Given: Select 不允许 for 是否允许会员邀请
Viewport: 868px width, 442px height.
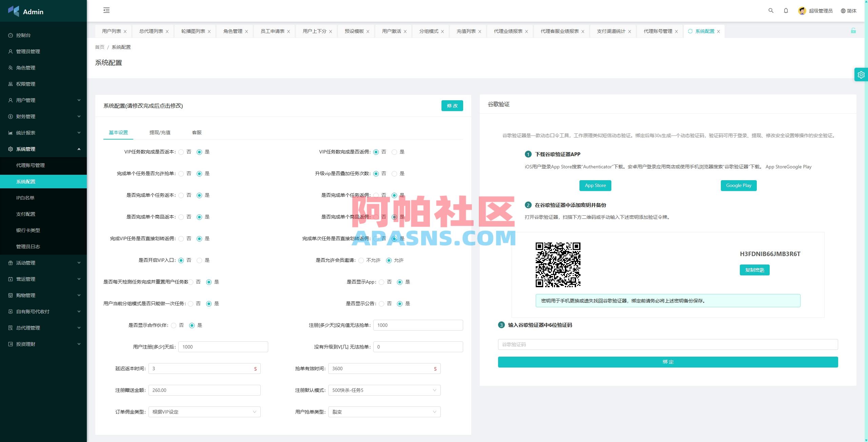Looking at the screenshot, I should click(x=360, y=260).
